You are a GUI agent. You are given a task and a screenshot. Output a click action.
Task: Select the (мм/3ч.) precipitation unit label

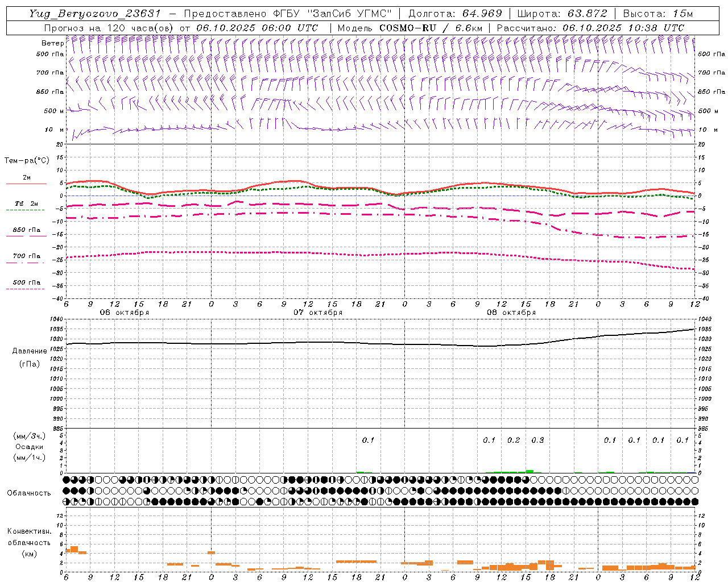(30, 436)
